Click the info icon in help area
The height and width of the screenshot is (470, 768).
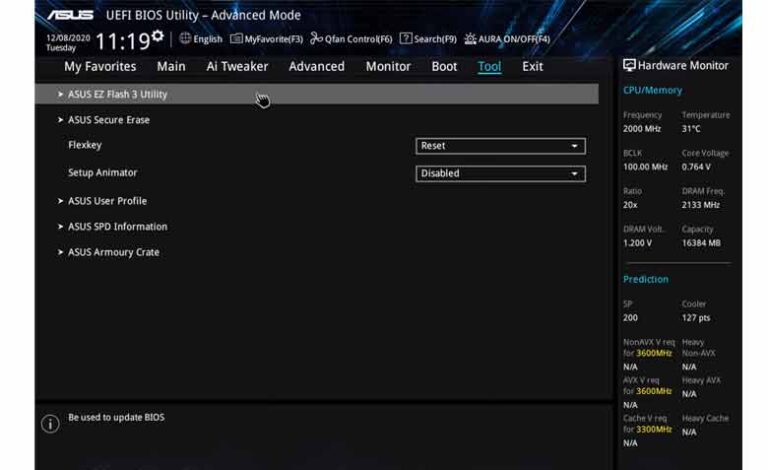point(50,423)
